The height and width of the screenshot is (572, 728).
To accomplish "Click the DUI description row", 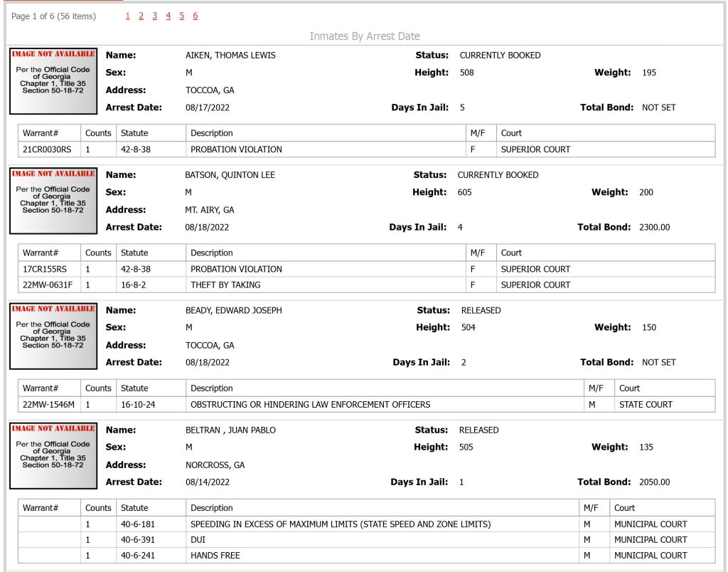I will point(366,540).
